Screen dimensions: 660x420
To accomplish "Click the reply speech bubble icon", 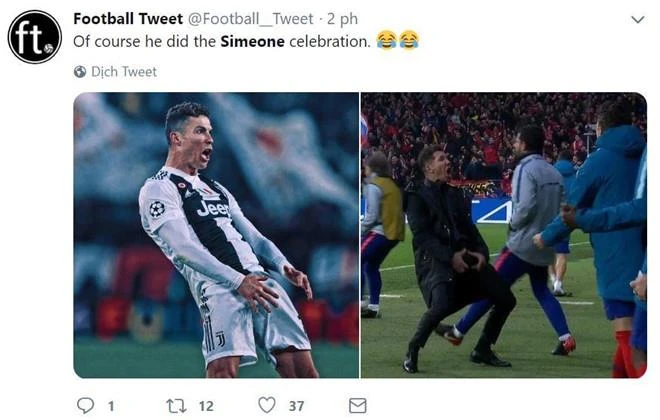I will (x=85, y=404).
